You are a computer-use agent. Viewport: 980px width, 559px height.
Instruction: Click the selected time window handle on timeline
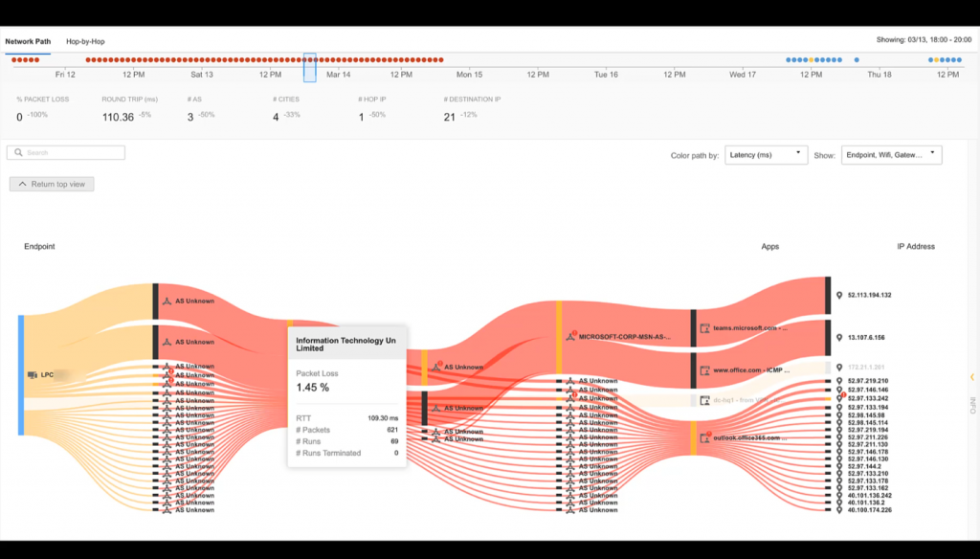pos(309,68)
